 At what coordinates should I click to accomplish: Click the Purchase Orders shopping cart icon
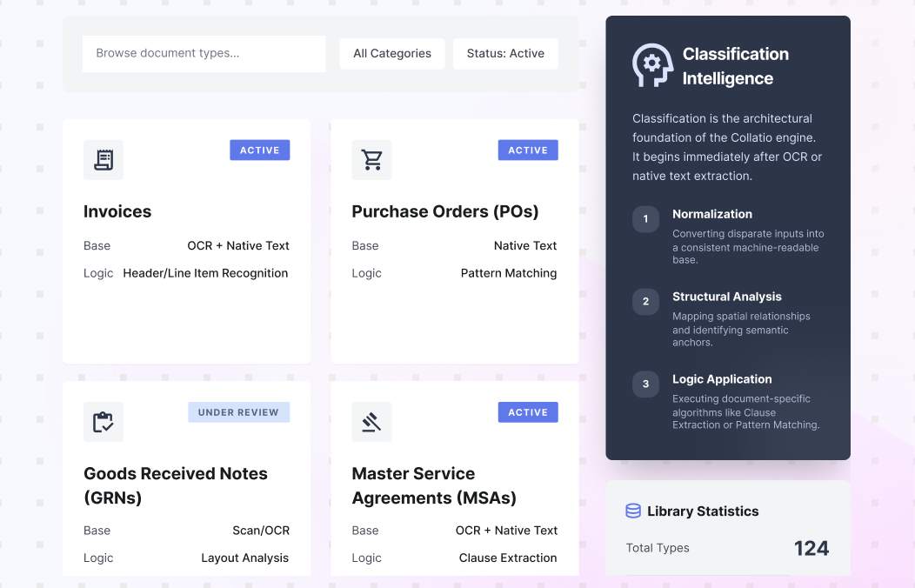point(371,160)
